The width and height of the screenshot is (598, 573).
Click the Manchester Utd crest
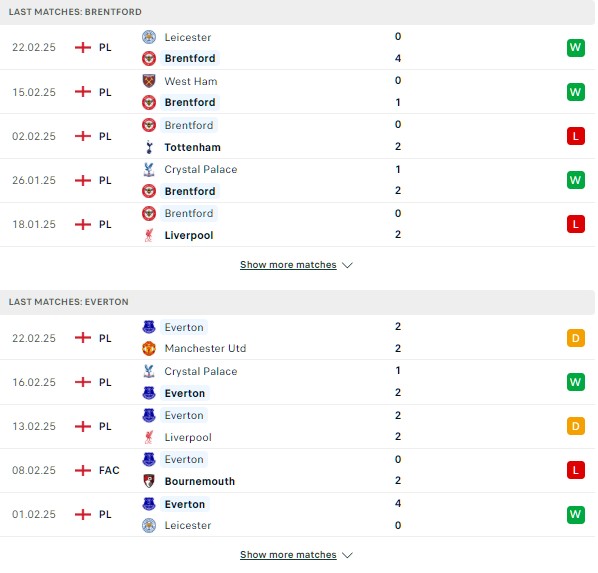[149, 348]
